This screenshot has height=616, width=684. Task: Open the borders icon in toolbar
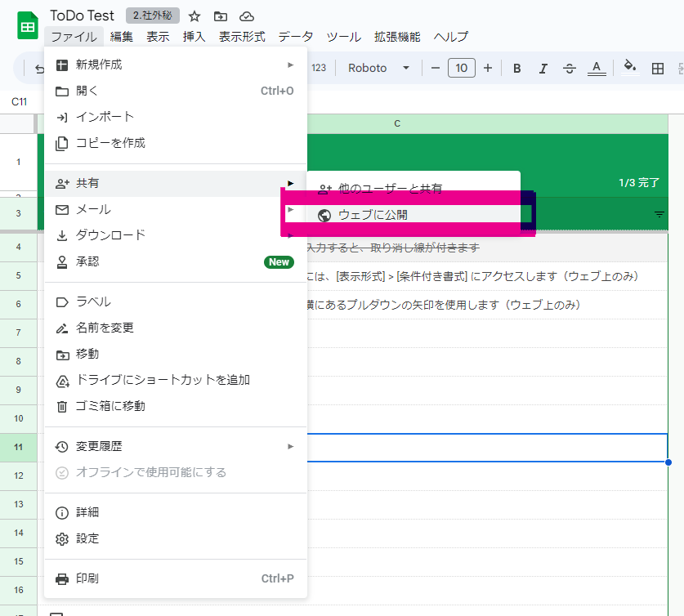click(659, 68)
